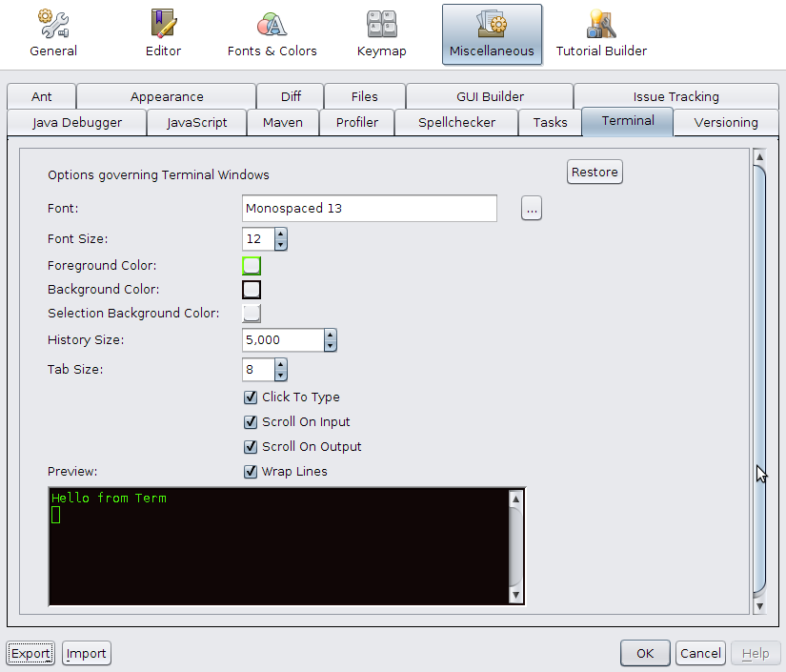Switch to the Java Debugger tab
The image size is (786, 672).
[x=77, y=122]
